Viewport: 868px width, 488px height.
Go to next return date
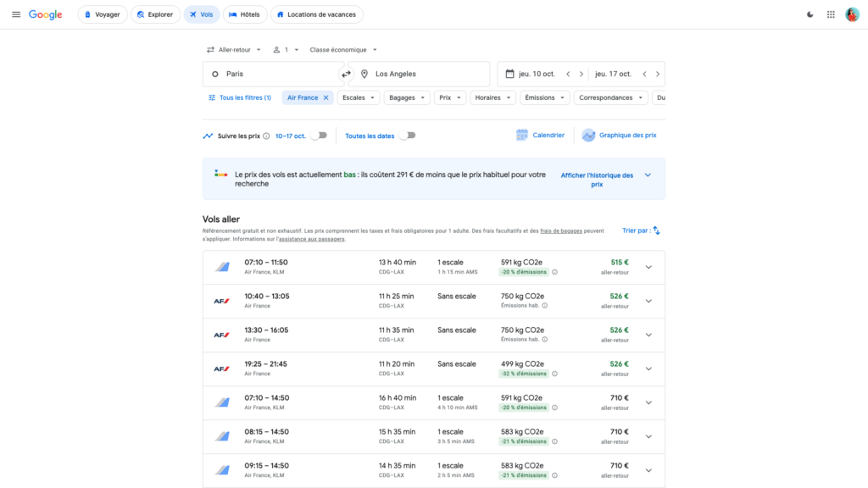(658, 75)
